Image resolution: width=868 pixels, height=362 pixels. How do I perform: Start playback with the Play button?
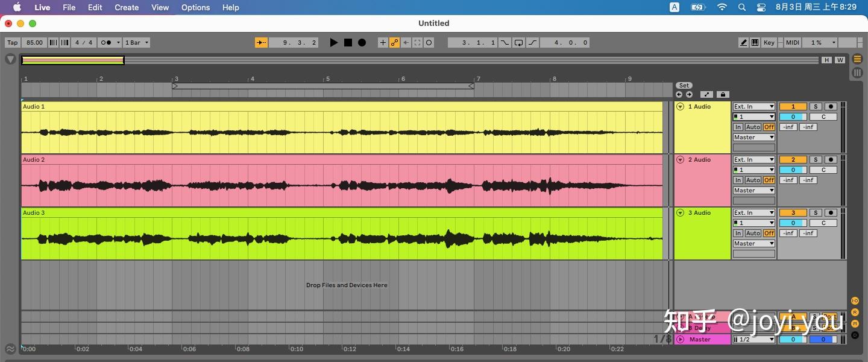coord(334,42)
